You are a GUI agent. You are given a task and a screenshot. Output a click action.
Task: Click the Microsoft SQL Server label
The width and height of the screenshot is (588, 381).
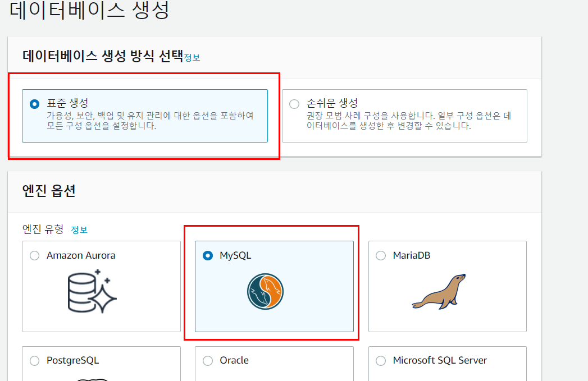pyautogui.click(x=440, y=360)
